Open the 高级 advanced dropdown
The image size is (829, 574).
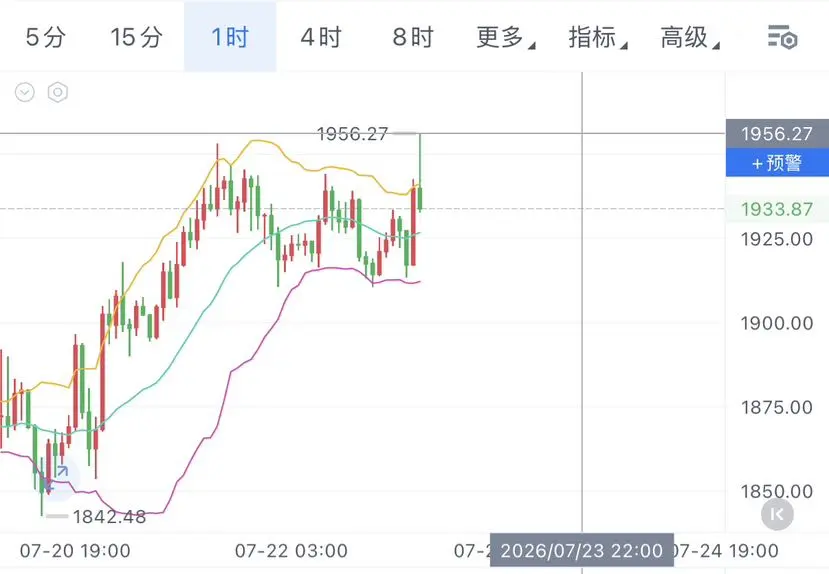point(689,38)
